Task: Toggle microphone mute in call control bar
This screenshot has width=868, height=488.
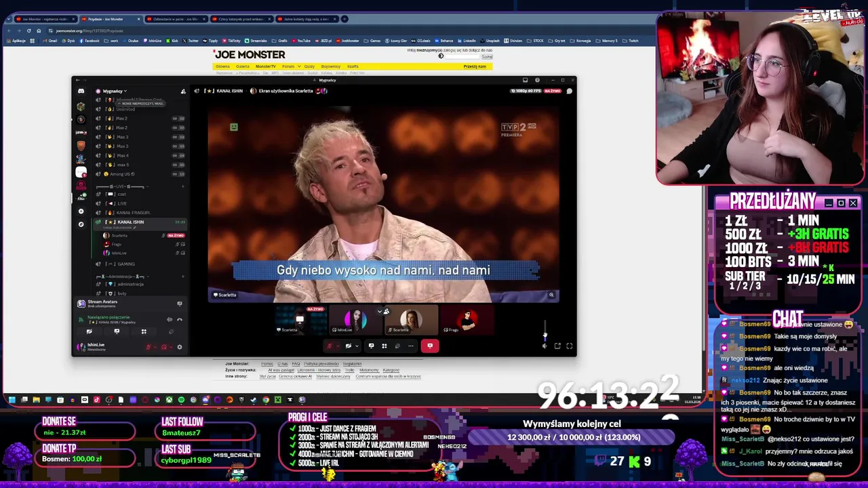Action: click(x=330, y=346)
